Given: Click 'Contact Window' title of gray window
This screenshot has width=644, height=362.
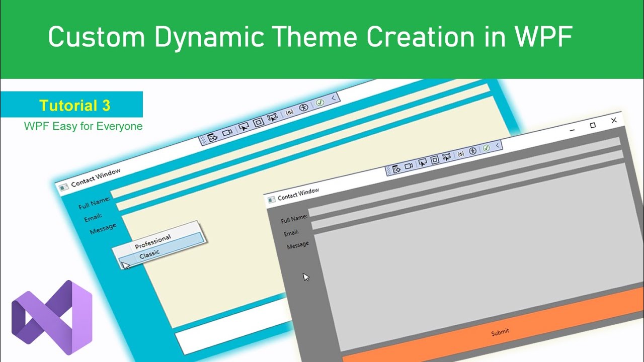Looking at the screenshot, I should (298, 194).
